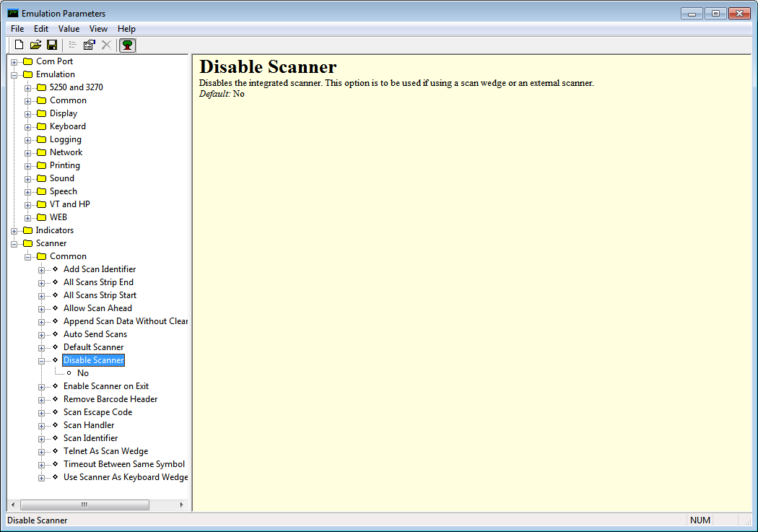The height and width of the screenshot is (532, 758).
Task: Click the NUM indicator in the status bar
Action: coord(700,520)
